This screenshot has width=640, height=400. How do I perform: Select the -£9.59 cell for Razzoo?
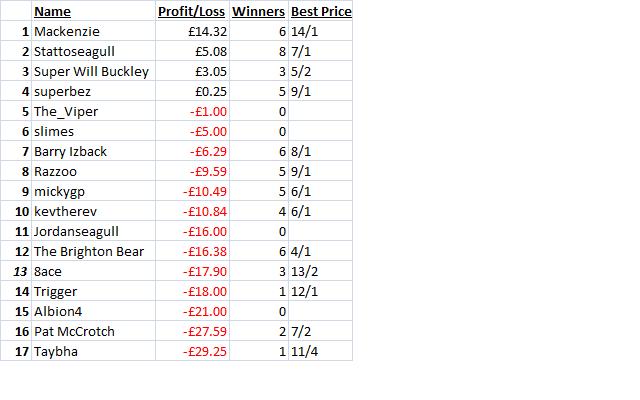point(192,171)
